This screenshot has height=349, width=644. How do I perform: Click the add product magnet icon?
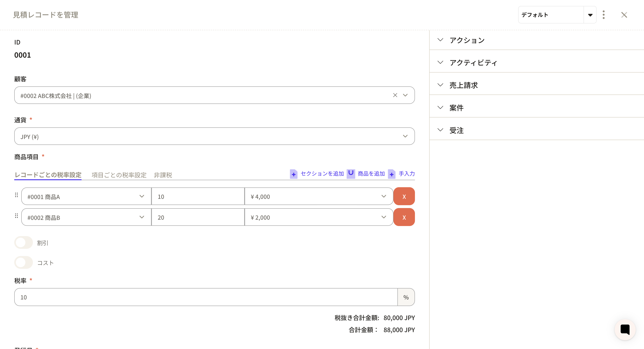pos(351,173)
